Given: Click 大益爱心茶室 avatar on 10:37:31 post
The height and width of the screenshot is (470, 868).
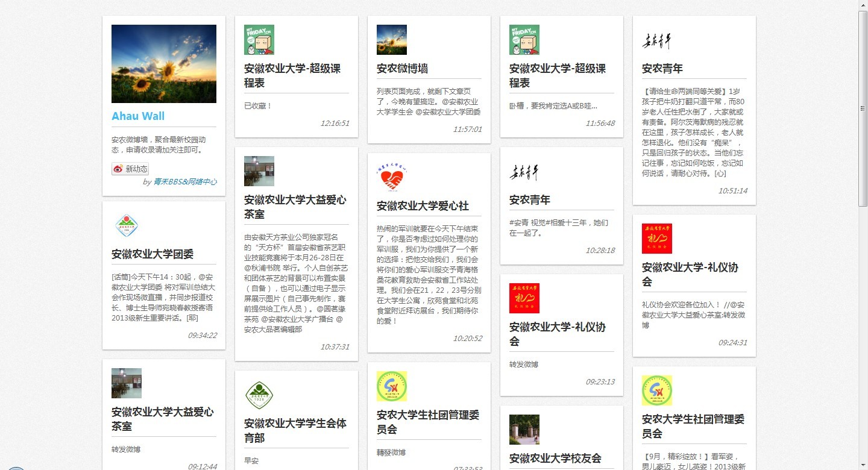Looking at the screenshot, I should (x=259, y=171).
